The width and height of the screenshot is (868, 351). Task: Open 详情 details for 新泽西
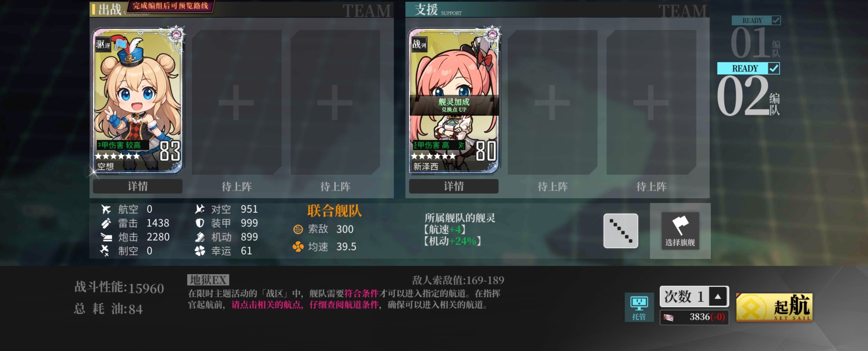[x=454, y=186]
